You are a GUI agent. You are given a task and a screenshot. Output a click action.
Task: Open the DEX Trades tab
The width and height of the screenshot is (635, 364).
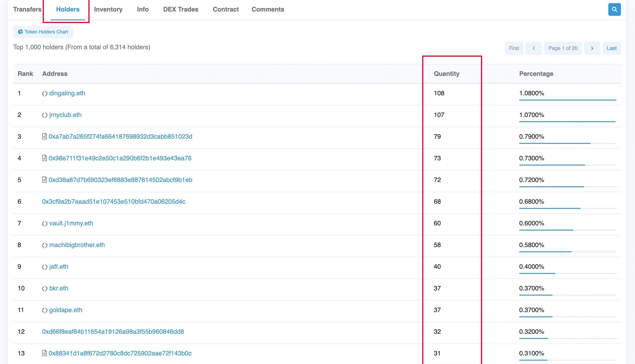(x=180, y=9)
